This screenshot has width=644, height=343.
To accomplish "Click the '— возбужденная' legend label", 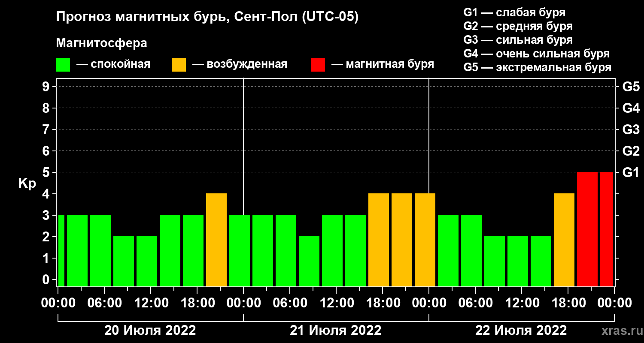I will (x=240, y=64).
